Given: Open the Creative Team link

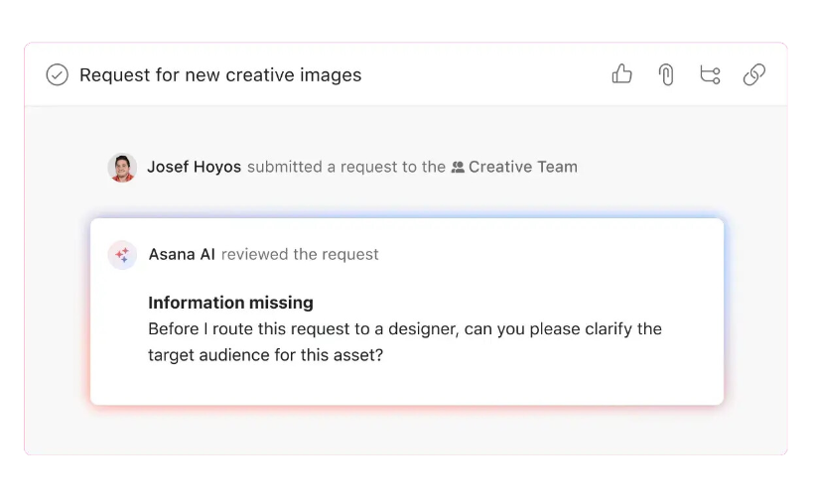Looking at the screenshot, I should [522, 167].
